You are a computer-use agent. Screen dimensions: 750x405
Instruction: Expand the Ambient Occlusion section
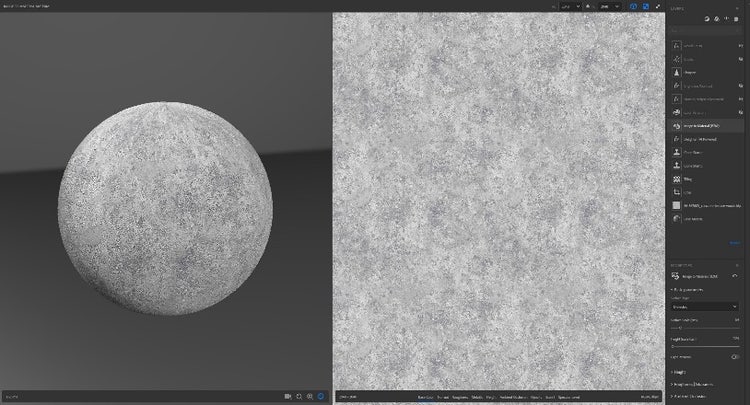click(x=689, y=396)
